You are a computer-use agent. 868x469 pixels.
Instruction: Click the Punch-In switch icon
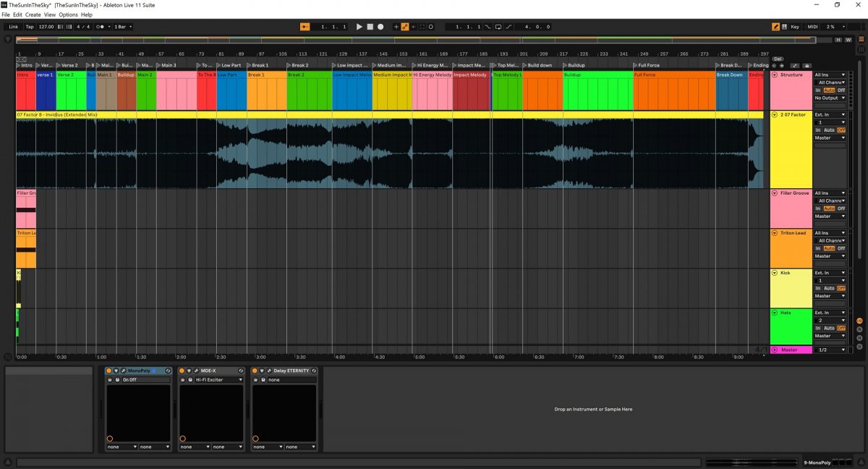488,27
